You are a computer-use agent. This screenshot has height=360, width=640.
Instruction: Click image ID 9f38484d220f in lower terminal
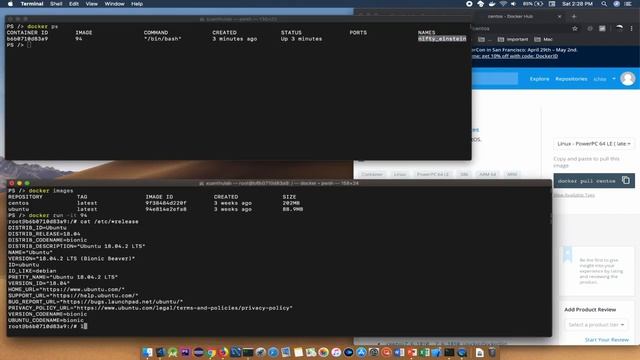tap(166, 203)
